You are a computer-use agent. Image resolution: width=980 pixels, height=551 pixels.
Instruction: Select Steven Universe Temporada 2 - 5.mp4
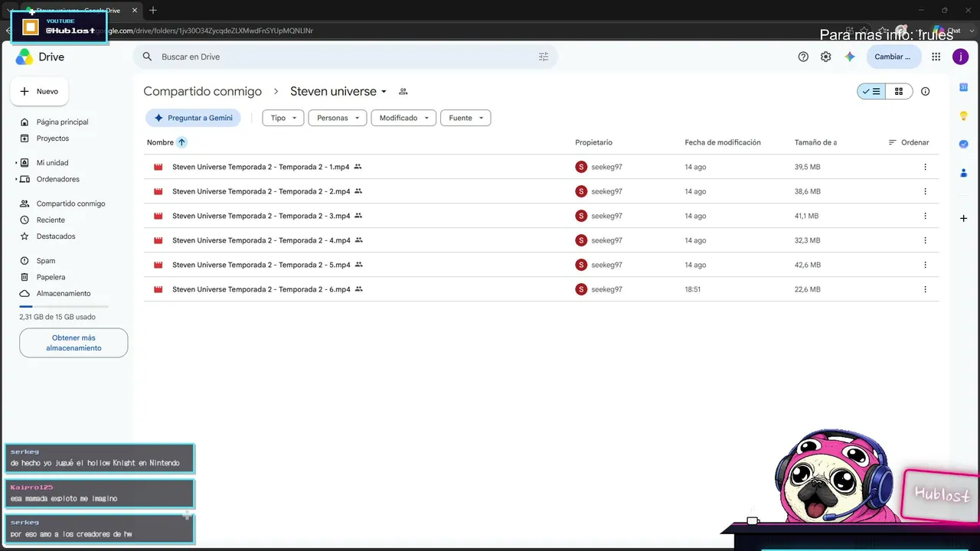pos(541,265)
